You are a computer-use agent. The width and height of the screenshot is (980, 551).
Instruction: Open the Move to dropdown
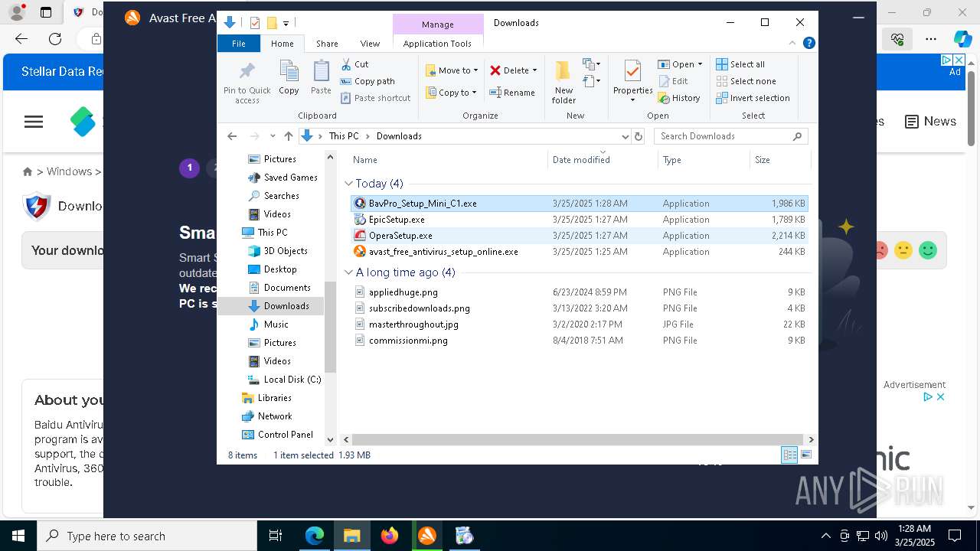(452, 70)
